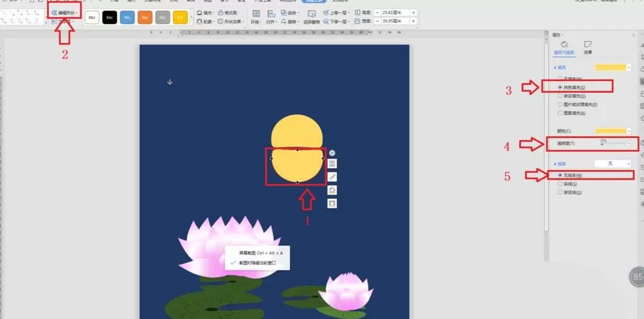This screenshot has width=644, height=319.
Task: Open the Selection Pane (选择窗格)
Action: 312,17
